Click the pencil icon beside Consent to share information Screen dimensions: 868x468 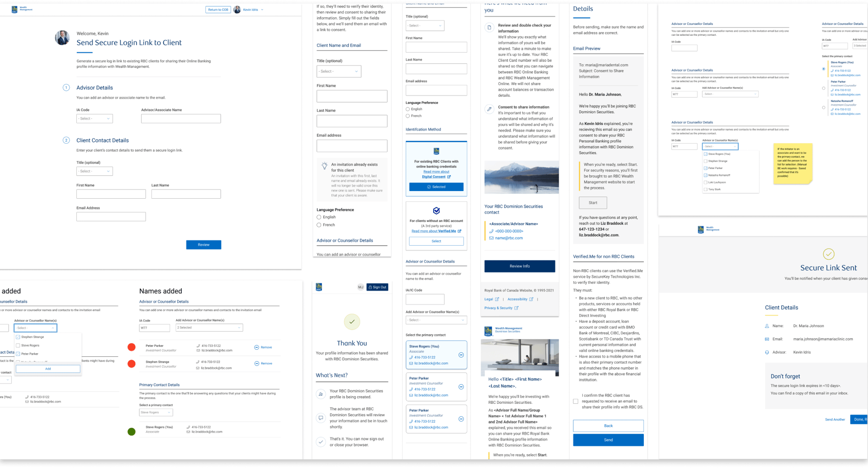point(489,109)
